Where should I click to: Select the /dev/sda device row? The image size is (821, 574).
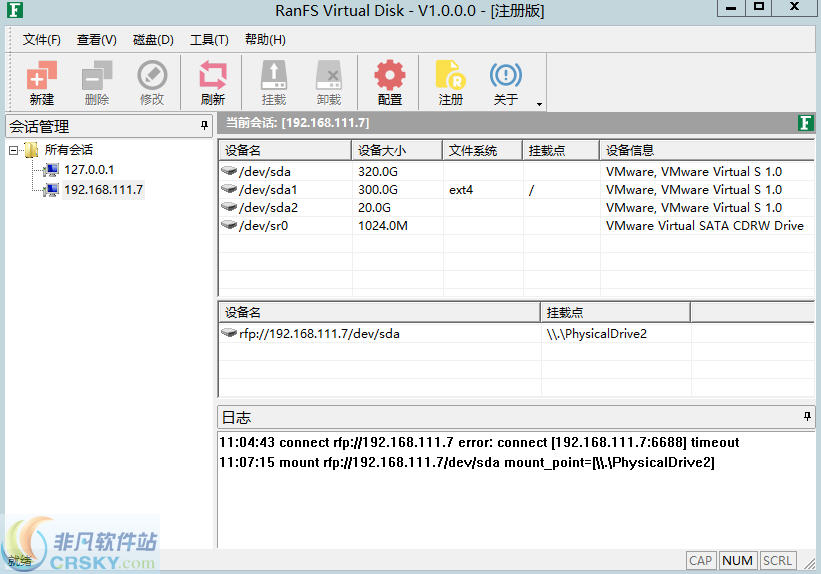[x=516, y=171]
